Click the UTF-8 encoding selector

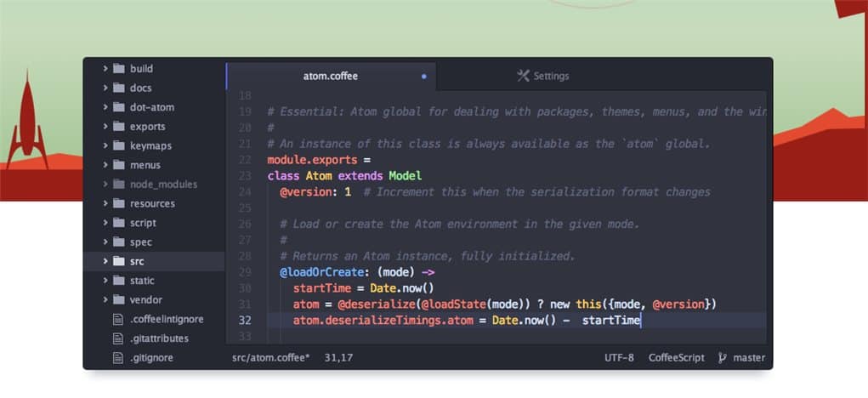(619, 357)
